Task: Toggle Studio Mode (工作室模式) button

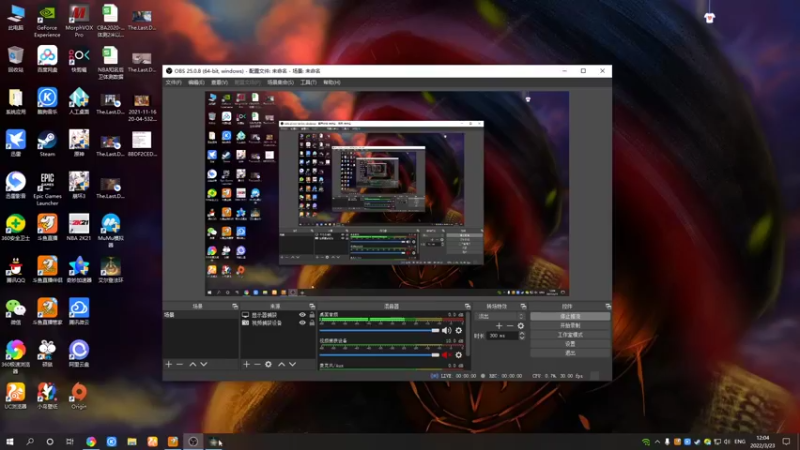Action: tap(570, 335)
